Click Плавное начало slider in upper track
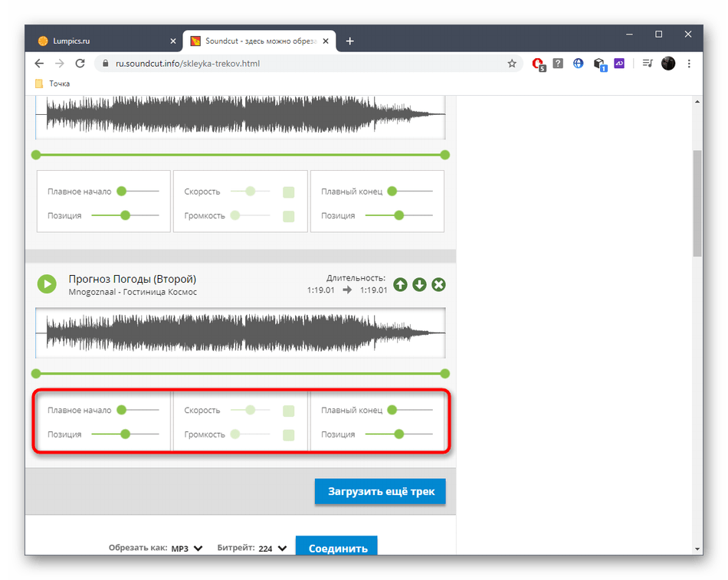This screenshot has height=580, width=728. [x=138, y=192]
